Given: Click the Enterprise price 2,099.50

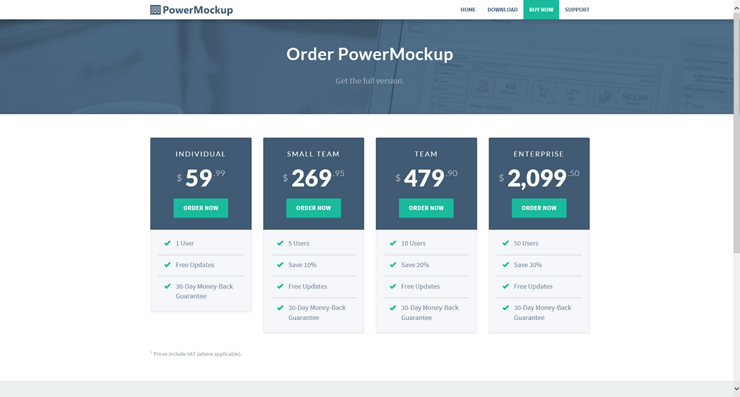Looking at the screenshot, I should [x=539, y=178].
